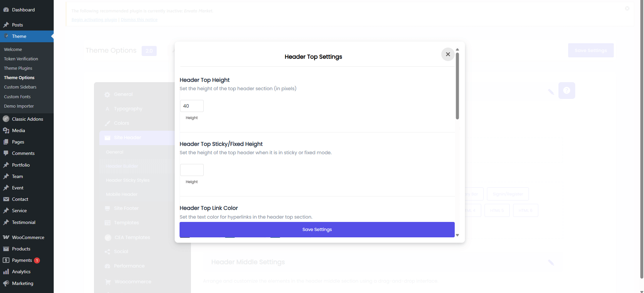Click the Dashboard icon in sidebar

click(6, 10)
